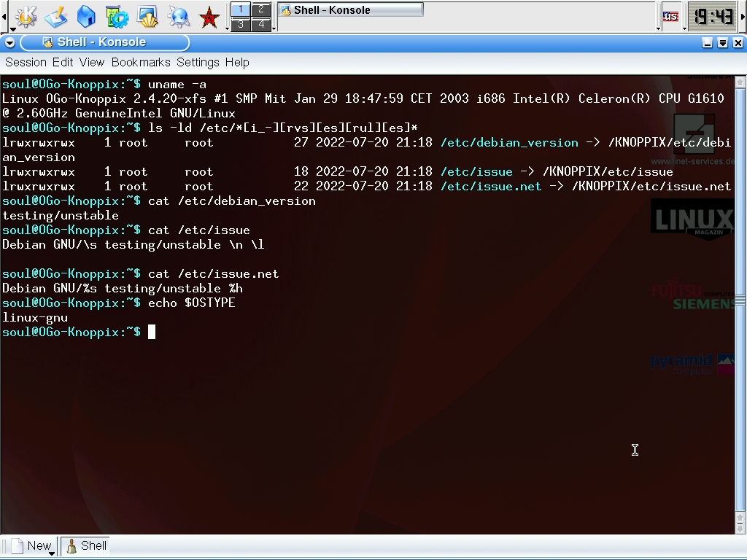Open the KDE Control Center icon

coord(117,17)
